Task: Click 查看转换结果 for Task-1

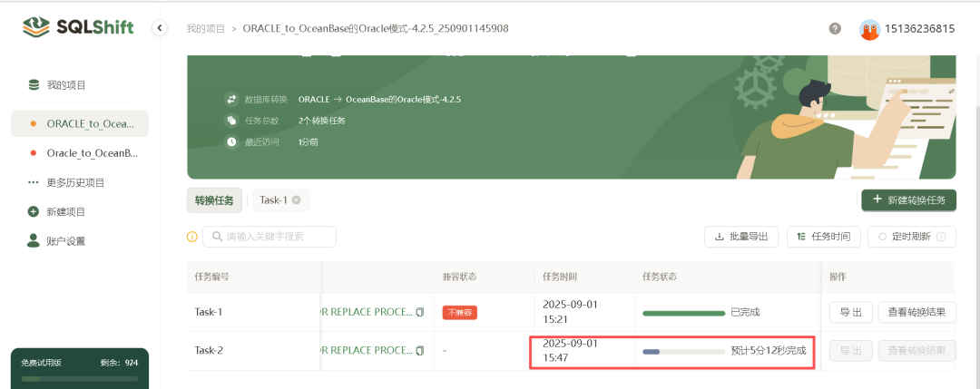Action: pyautogui.click(x=916, y=312)
